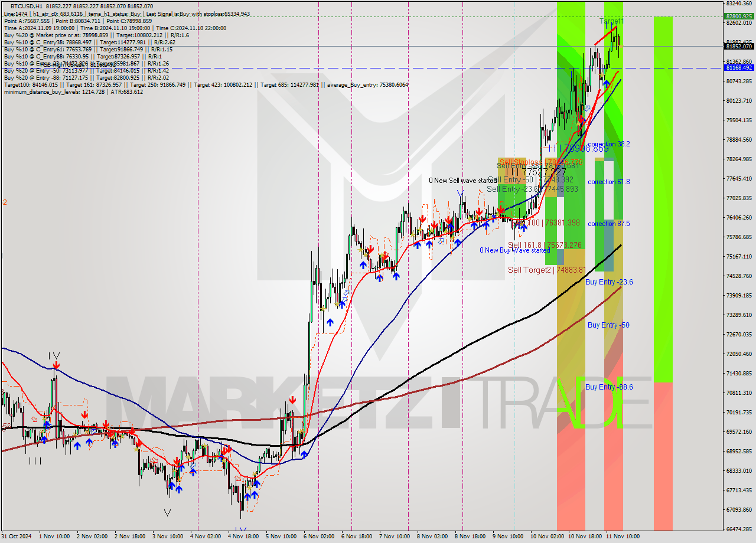
Task: Click the 81168.492 price level tag
Action: coord(739,68)
